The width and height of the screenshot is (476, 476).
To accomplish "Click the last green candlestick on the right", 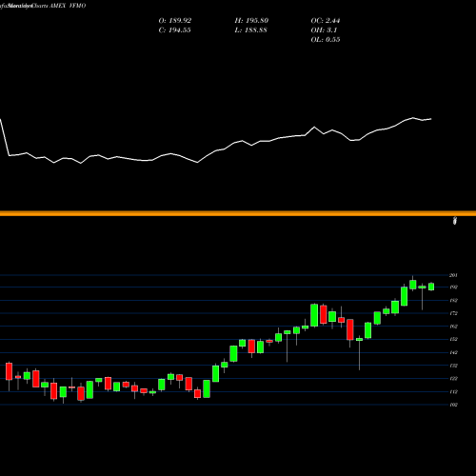I will 431,287.
